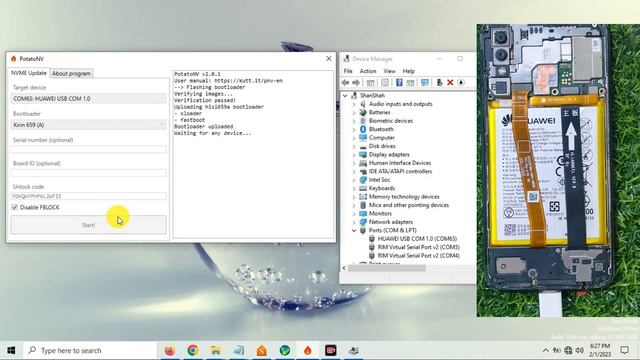
Task: Select the Intel Soc tree item
Action: coord(379,180)
